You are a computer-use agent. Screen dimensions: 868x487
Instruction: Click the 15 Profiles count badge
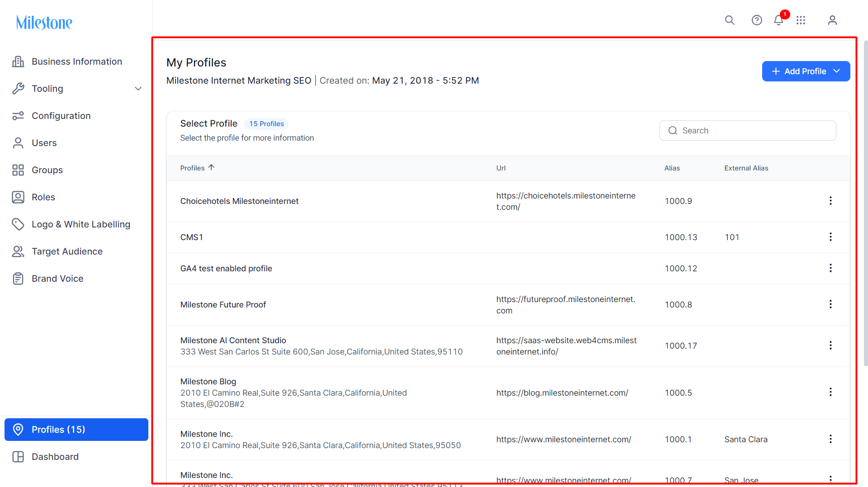tap(266, 124)
